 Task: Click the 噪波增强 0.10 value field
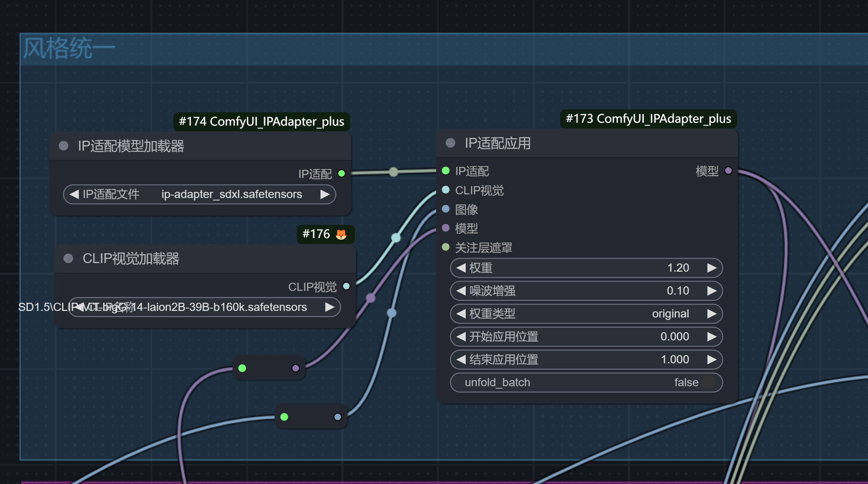586,290
